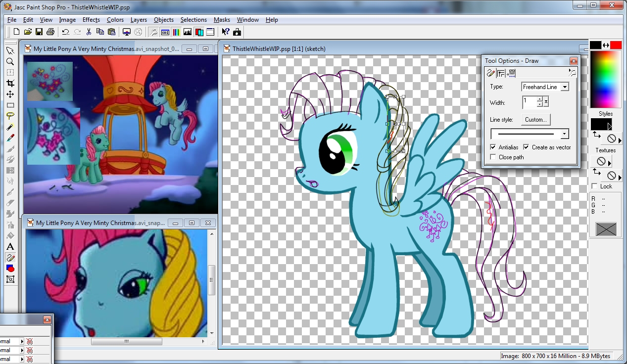Select the Zoom magnifier tool
The width and height of the screenshot is (627, 364).
coord(10,62)
